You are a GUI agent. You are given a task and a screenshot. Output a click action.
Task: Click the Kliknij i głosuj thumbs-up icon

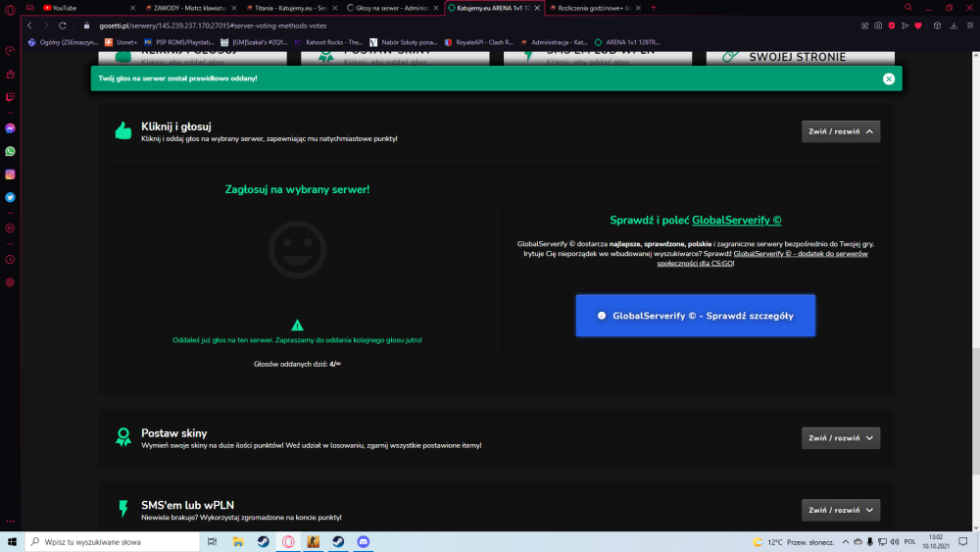[123, 130]
